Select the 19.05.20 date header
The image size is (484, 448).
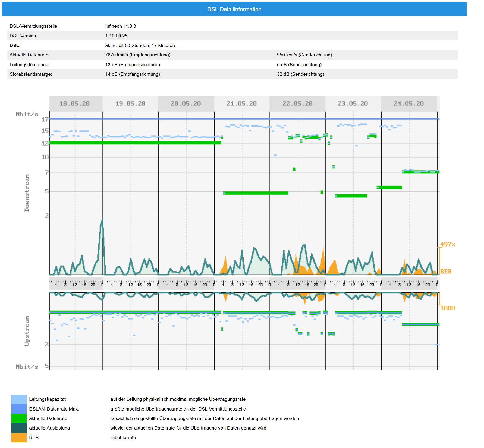click(130, 103)
